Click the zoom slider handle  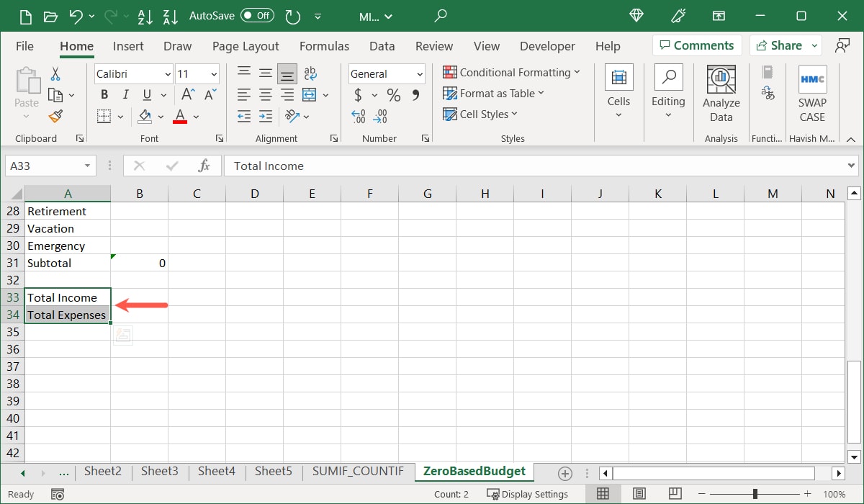tap(755, 494)
